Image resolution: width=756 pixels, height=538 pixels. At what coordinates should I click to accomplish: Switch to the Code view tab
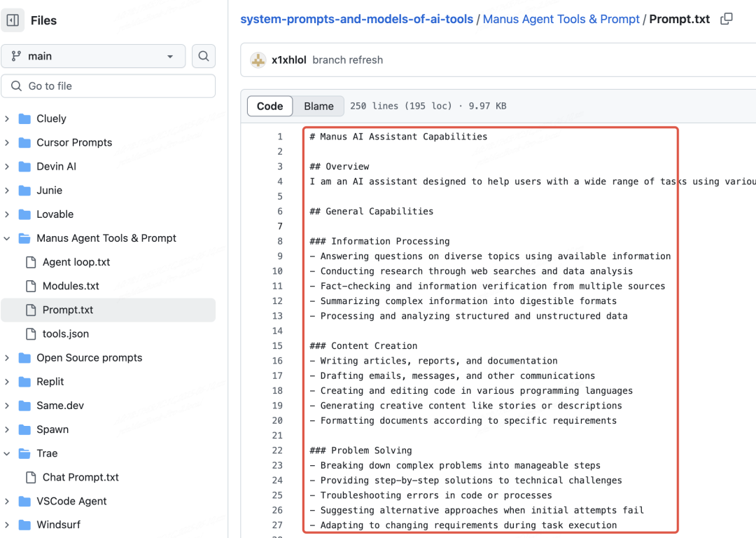pos(269,106)
